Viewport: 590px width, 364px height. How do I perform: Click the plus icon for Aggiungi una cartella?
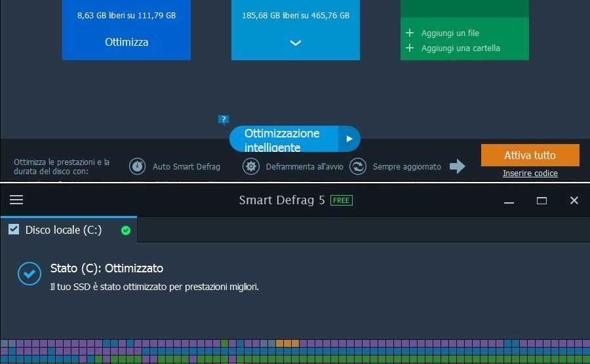click(x=410, y=48)
